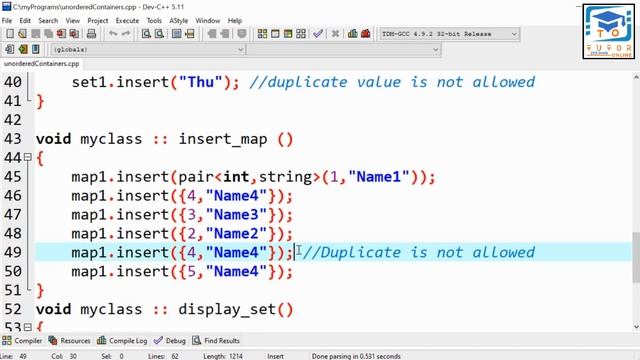Open the Search menu
640x360 pixels.
48,20
